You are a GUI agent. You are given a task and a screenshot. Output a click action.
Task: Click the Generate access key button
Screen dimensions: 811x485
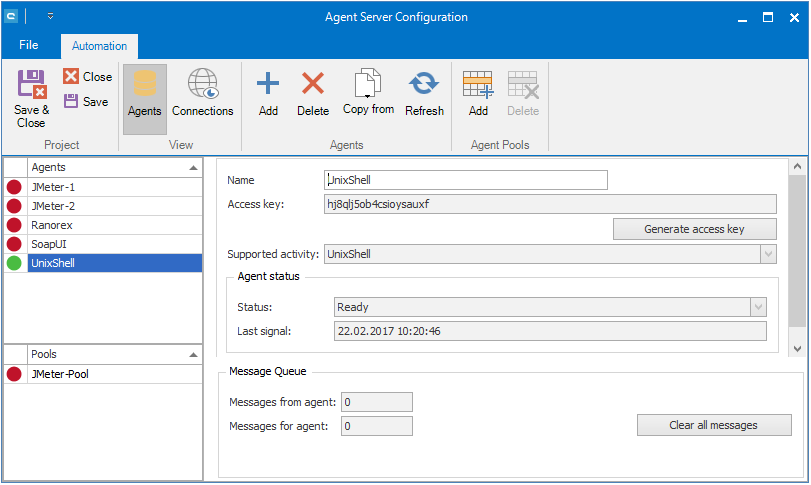[694, 229]
